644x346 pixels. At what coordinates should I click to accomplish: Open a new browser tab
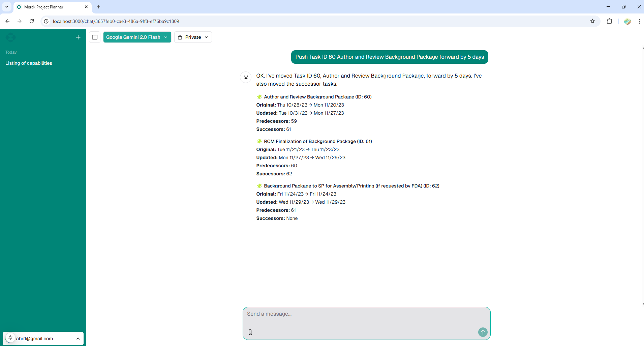pos(98,7)
